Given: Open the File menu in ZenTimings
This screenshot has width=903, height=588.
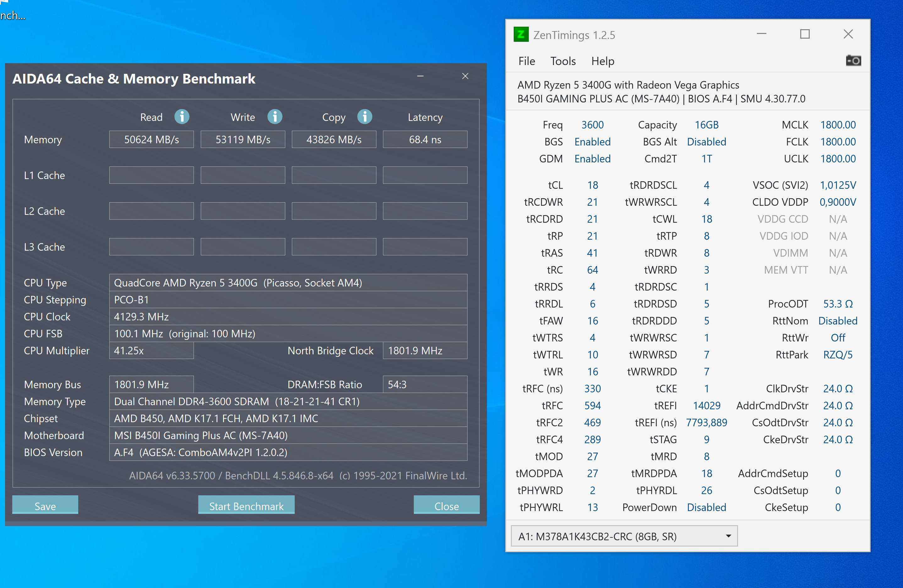Looking at the screenshot, I should pos(527,61).
